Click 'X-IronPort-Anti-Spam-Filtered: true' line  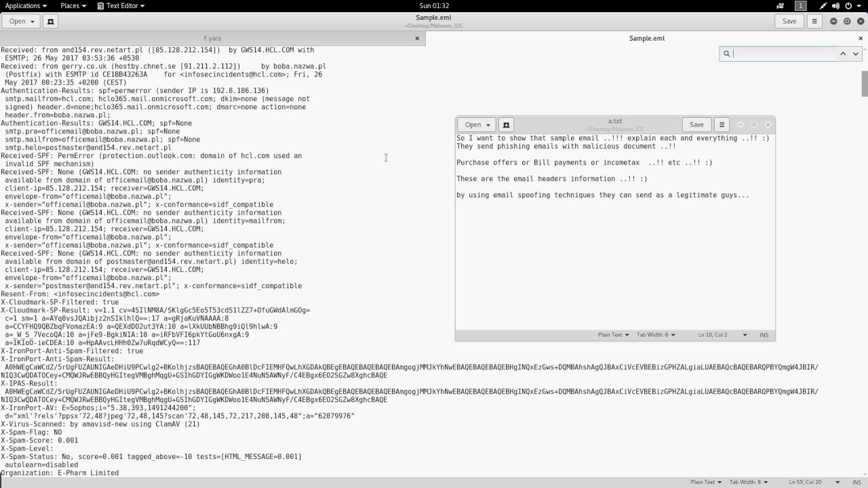[72, 351]
